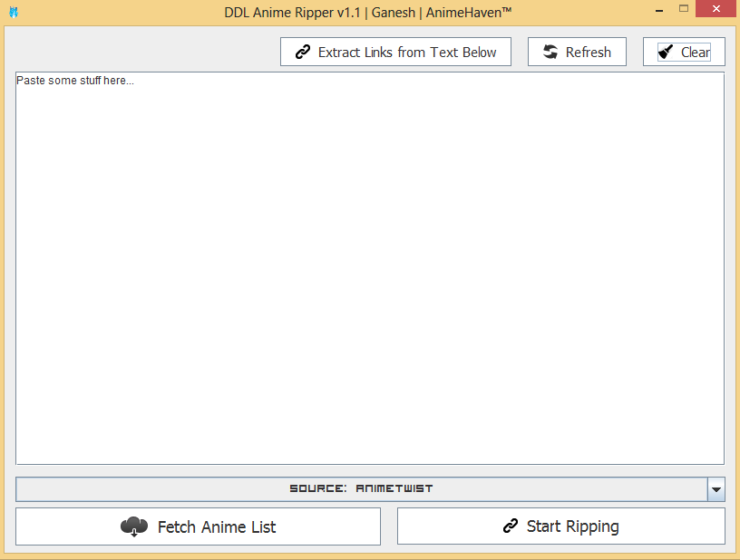Refresh the ripper tool

[x=577, y=52]
